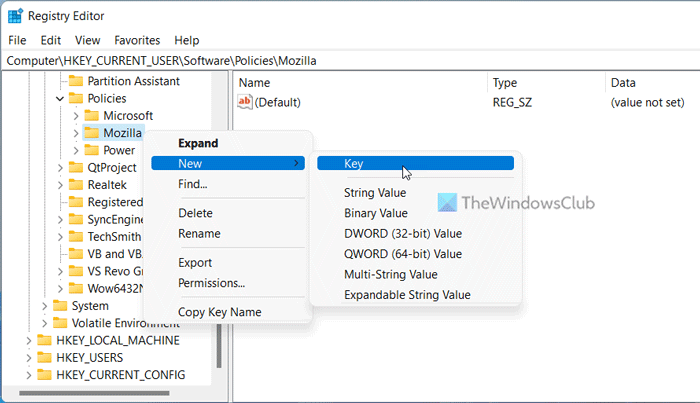Click the registry path address bar
Image resolution: width=700 pixels, height=403 pixels.
[350, 61]
